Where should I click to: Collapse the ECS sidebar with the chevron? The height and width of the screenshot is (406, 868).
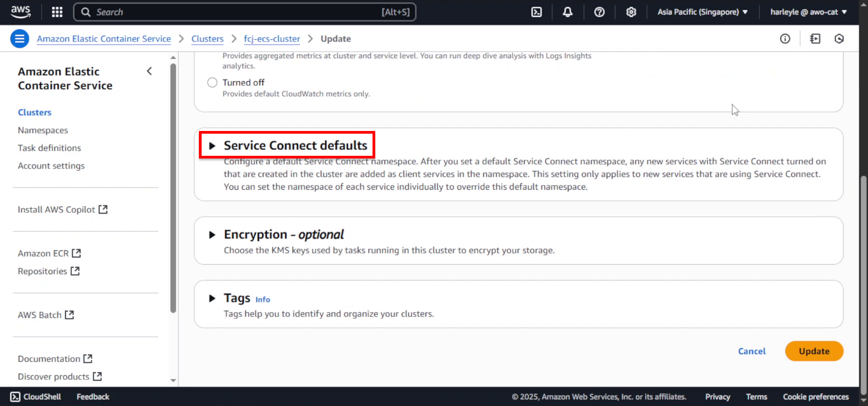(x=149, y=71)
